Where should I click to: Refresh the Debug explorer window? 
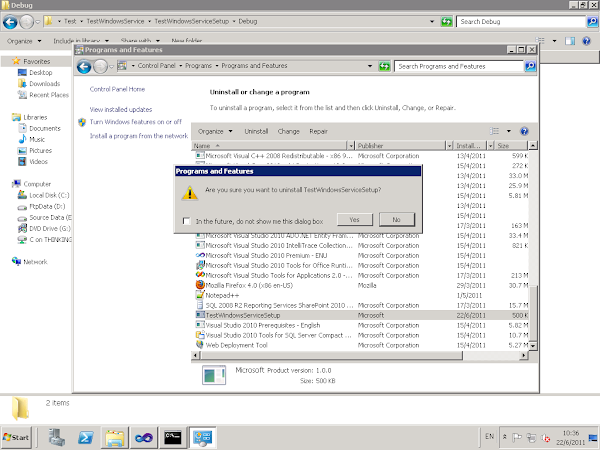447,21
